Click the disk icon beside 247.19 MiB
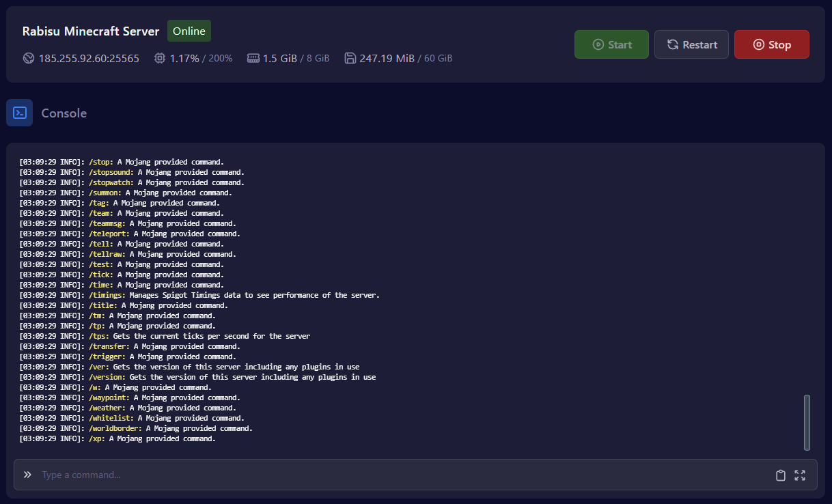Viewport: 832px width, 504px height. (x=350, y=59)
